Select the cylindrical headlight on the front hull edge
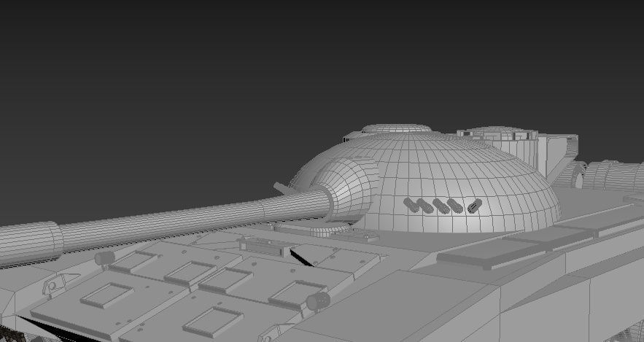644x342 pixels. pos(318,301)
